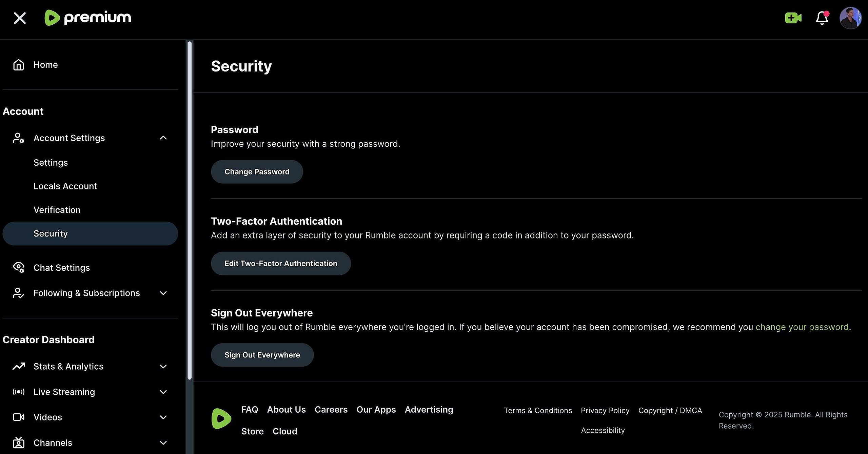Expand the Videos section chevron

pyautogui.click(x=163, y=417)
